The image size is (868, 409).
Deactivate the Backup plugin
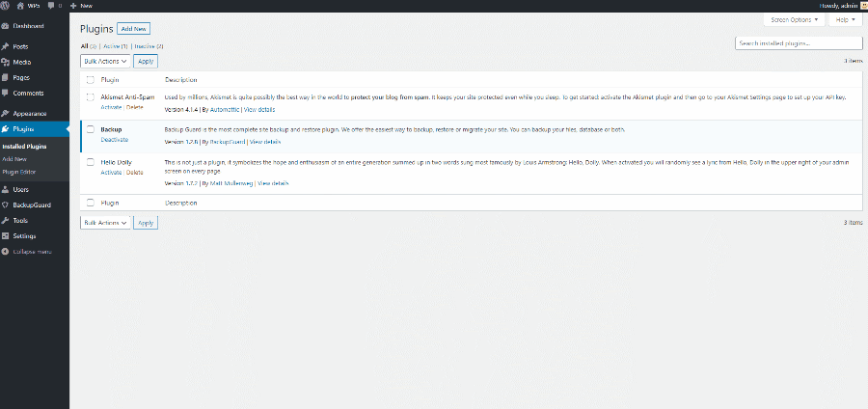point(115,140)
